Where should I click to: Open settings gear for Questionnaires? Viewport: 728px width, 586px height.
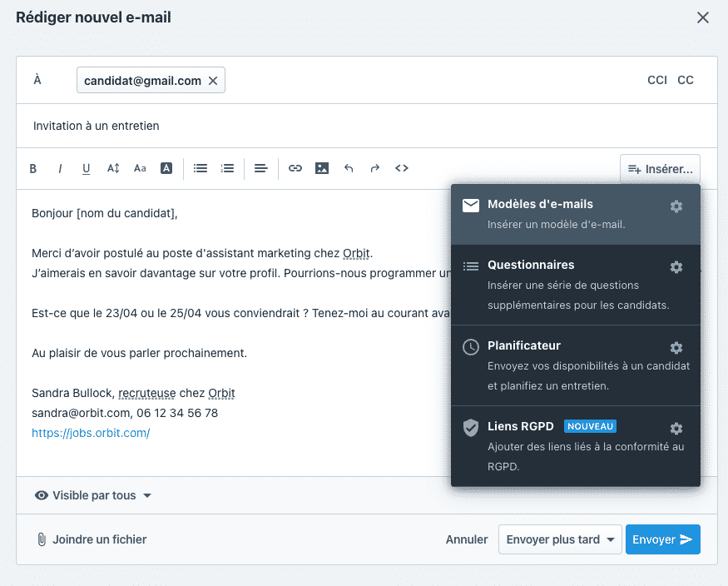(676, 267)
